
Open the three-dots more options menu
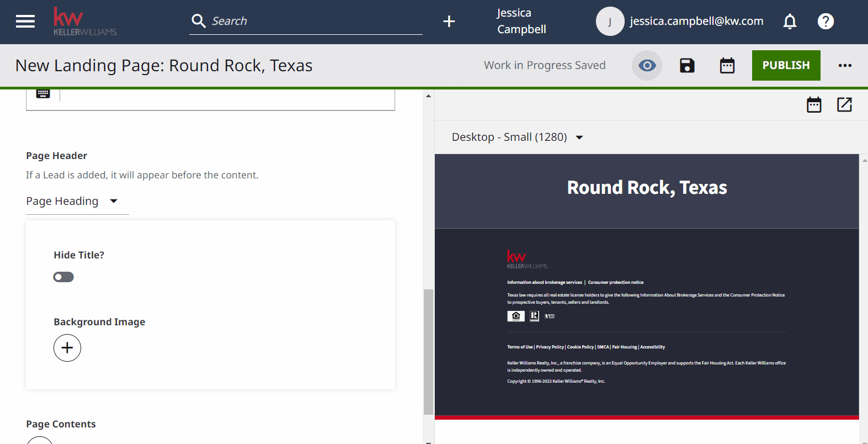point(845,66)
